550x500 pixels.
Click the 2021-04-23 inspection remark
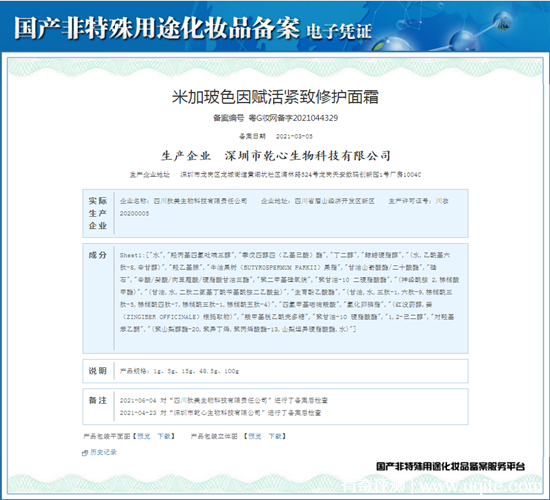[x=220, y=413]
